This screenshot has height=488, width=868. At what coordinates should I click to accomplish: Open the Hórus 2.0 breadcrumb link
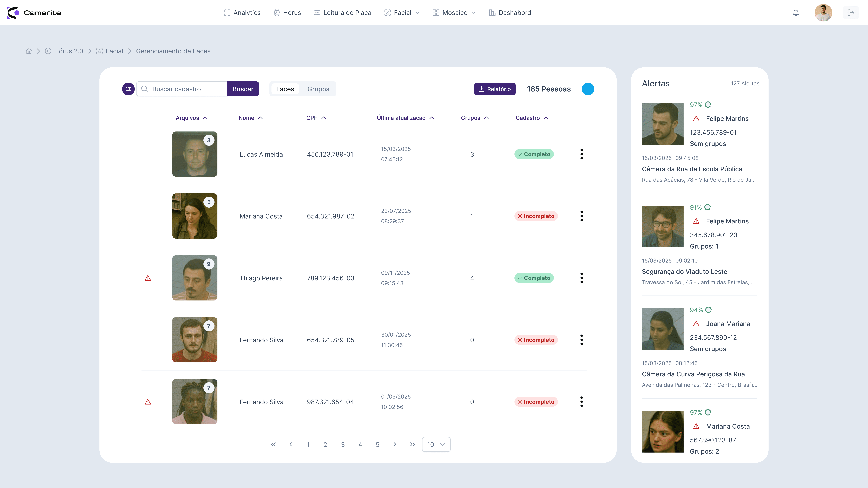[x=64, y=51]
